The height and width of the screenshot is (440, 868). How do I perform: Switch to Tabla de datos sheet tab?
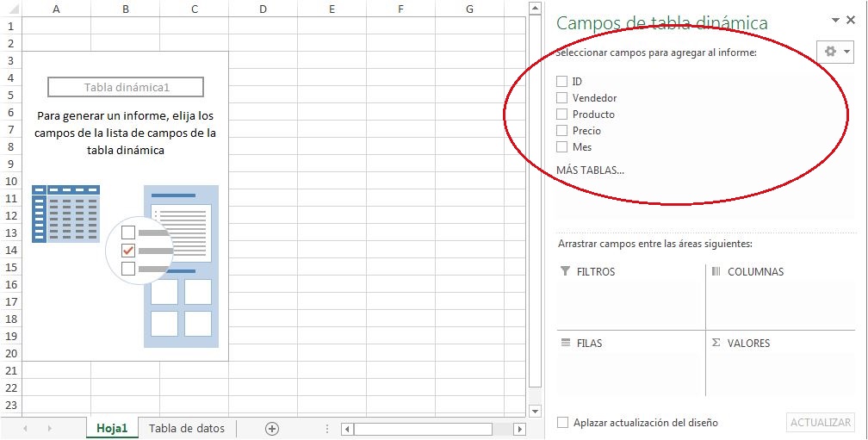(x=187, y=428)
